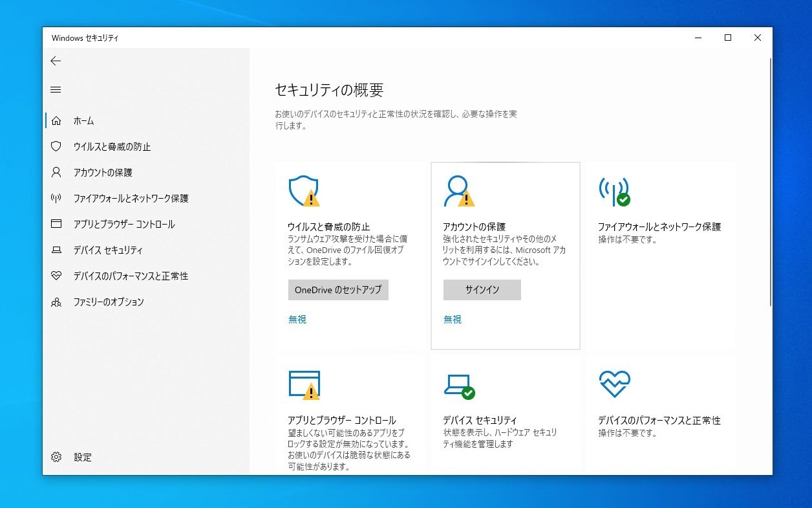The height and width of the screenshot is (508, 812).
Task: Click the ファイアウォールとネットワーク保護 card title
Action: tap(659, 227)
